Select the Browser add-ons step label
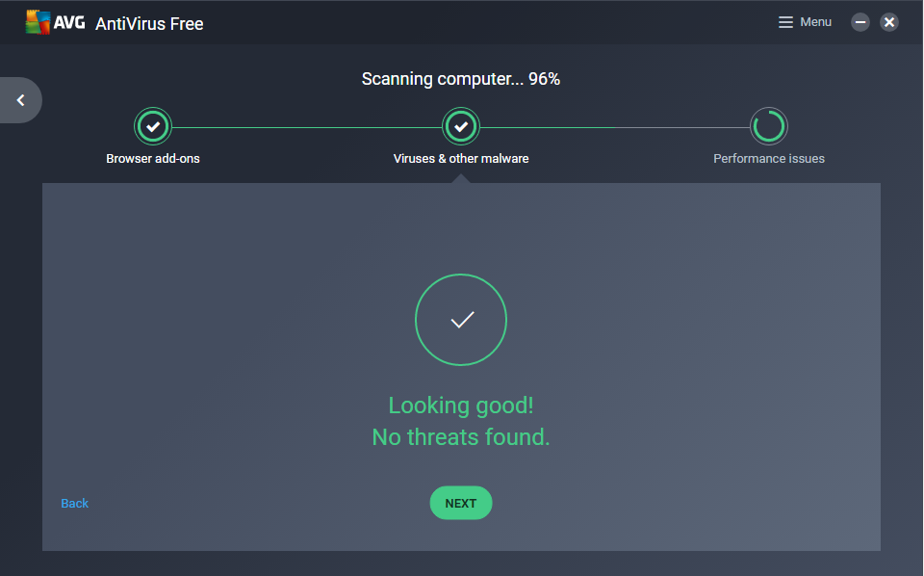This screenshot has width=924, height=576. 153,158
